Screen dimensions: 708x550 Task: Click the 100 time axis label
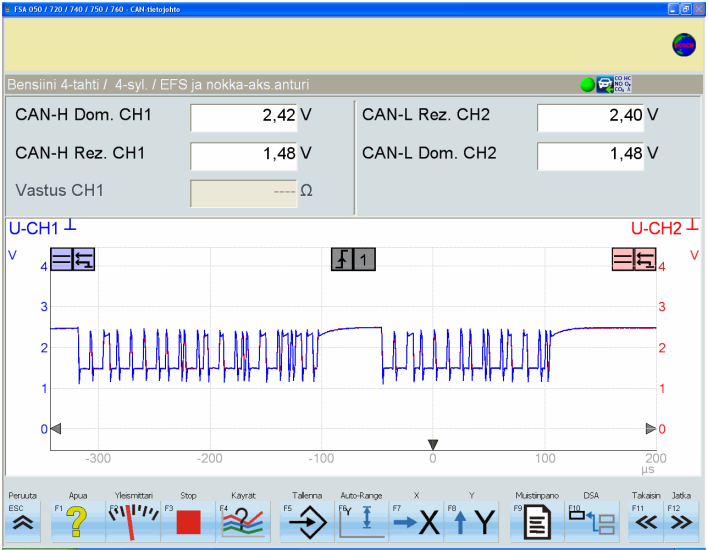coord(545,458)
